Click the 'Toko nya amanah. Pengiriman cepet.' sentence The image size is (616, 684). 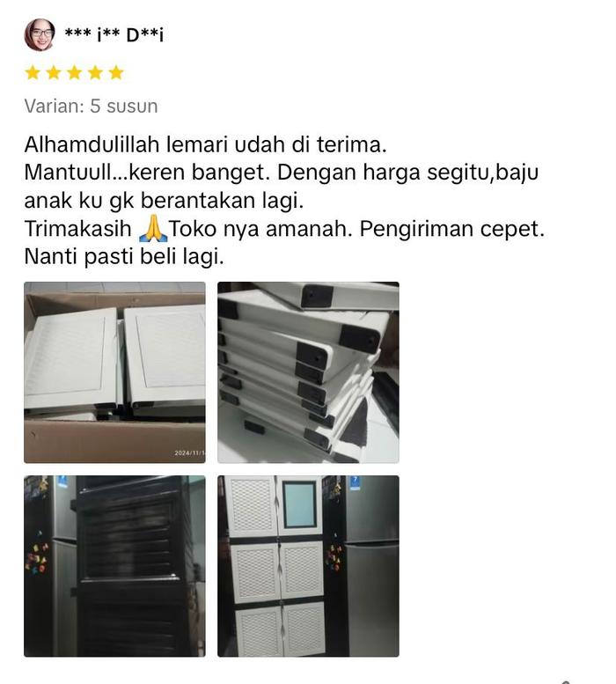coord(356,229)
